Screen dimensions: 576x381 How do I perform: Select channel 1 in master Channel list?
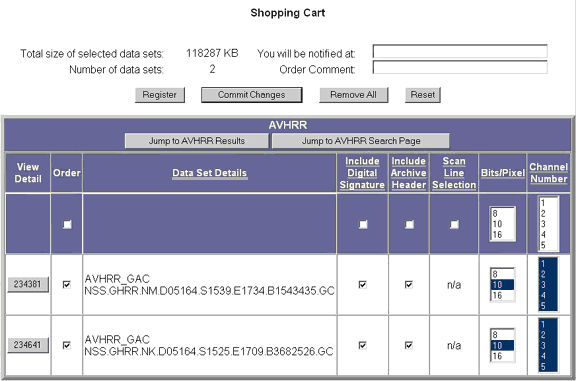(x=548, y=203)
